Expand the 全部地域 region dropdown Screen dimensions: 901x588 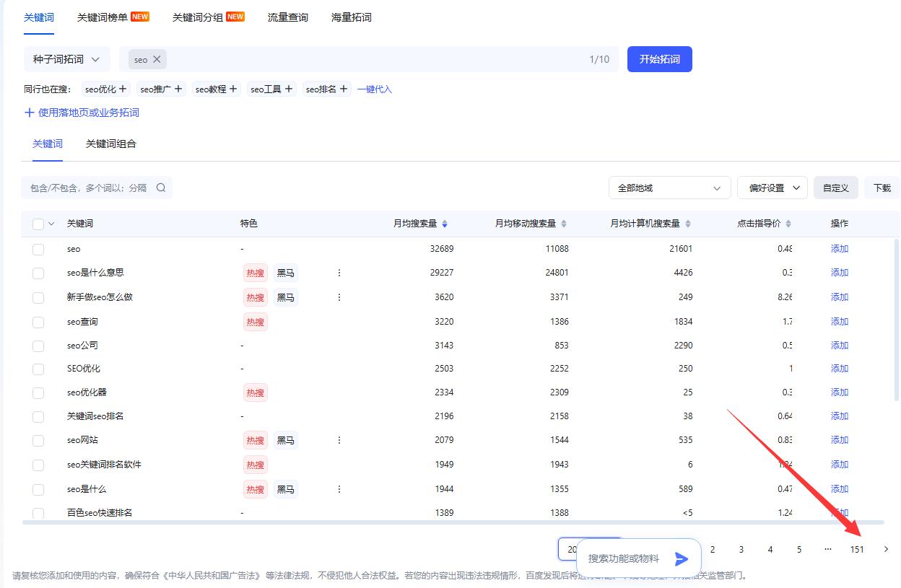669,188
